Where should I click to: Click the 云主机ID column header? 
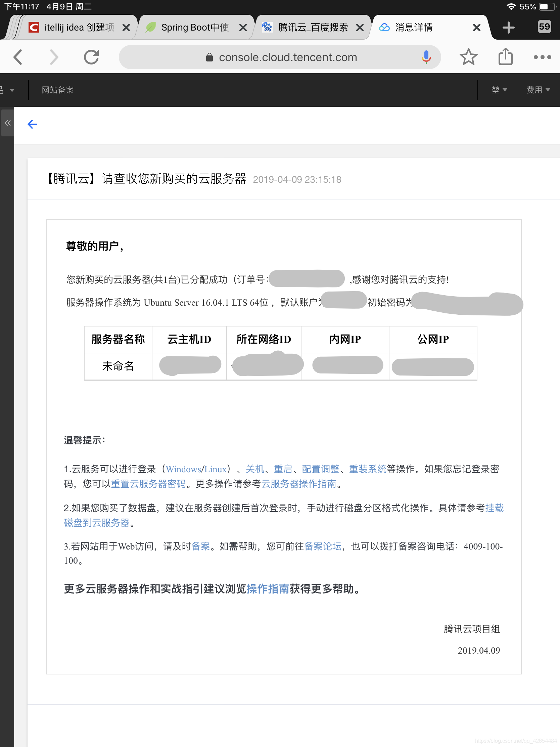(189, 339)
